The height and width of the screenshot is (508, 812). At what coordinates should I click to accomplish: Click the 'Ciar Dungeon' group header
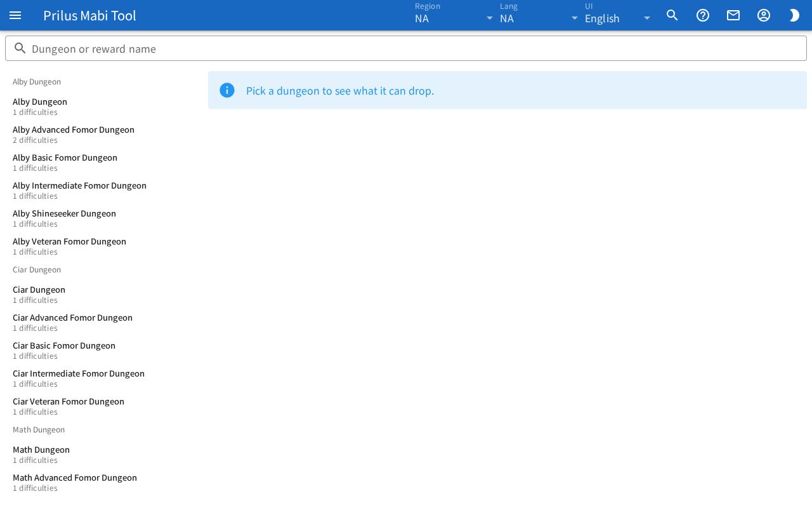37,270
